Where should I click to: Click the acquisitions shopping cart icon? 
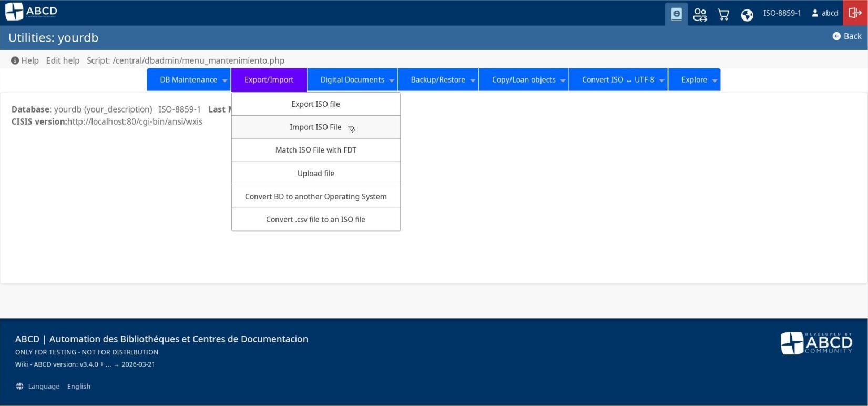pos(723,14)
